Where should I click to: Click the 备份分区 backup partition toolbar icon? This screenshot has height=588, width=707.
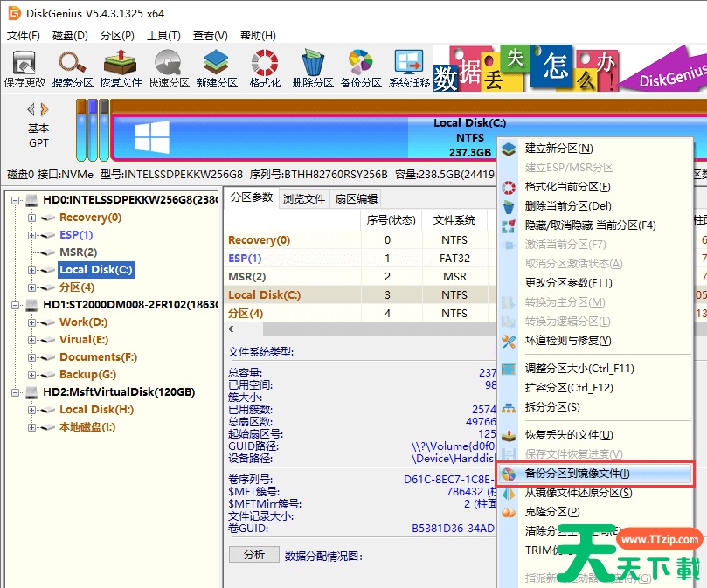[x=361, y=68]
